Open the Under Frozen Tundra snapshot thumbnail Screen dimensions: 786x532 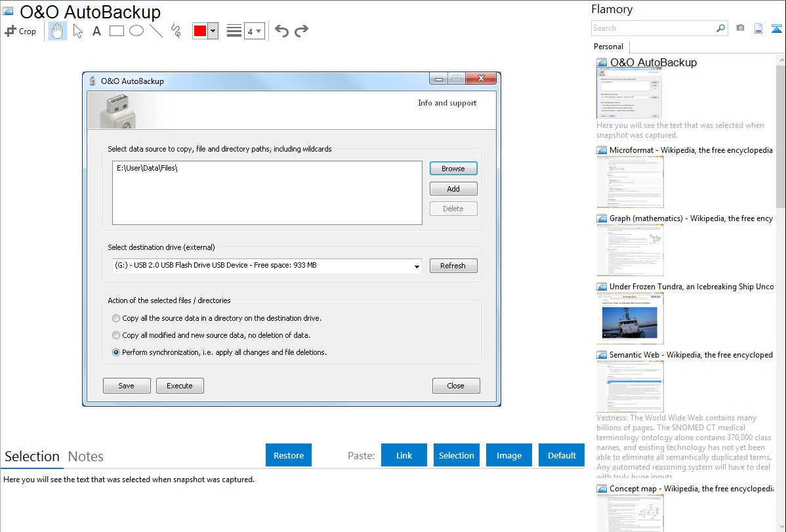pyautogui.click(x=630, y=318)
